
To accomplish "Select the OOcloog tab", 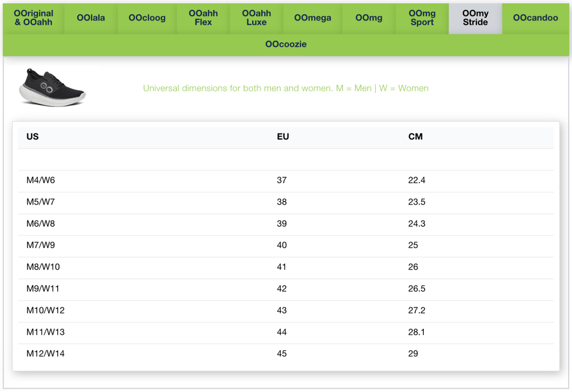I will click(x=147, y=18).
